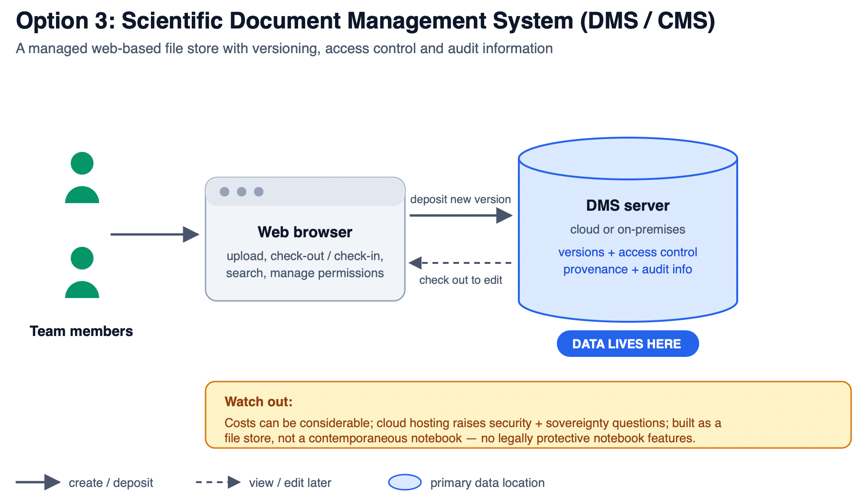Click the subtitle about managed web-based file store
The width and height of the screenshot is (863, 504).
[284, 48]
